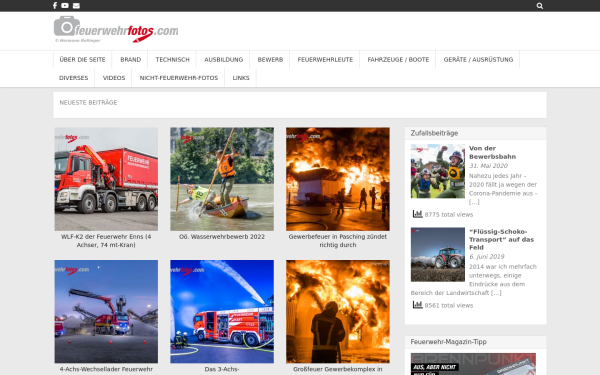This screenshot has height=375, width=600.
Task: Open the Fahrzeuge / Boote menu item
Action: pos(398,60)
